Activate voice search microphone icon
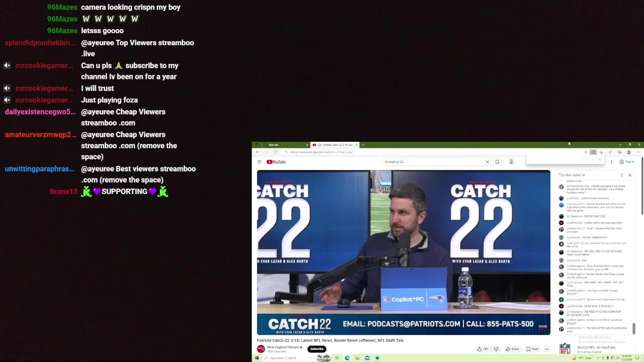The image size is (644, 362). [511, 162]
